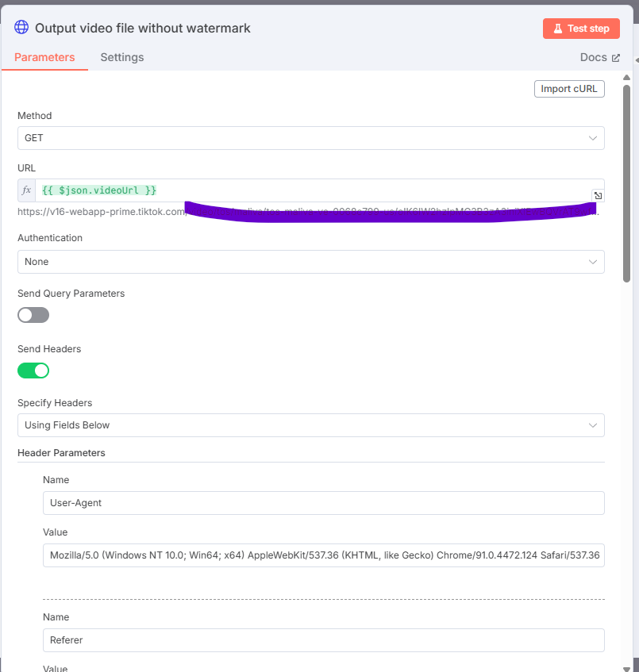Open Specify Headers dropdown Using Fields Below
Screen dimensions: 639x672
tap(311, 425)
